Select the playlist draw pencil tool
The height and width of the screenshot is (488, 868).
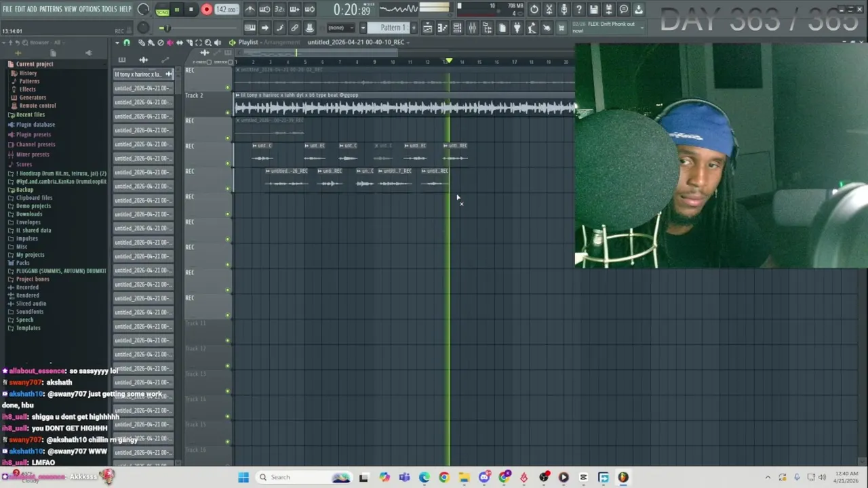point(142,43)
